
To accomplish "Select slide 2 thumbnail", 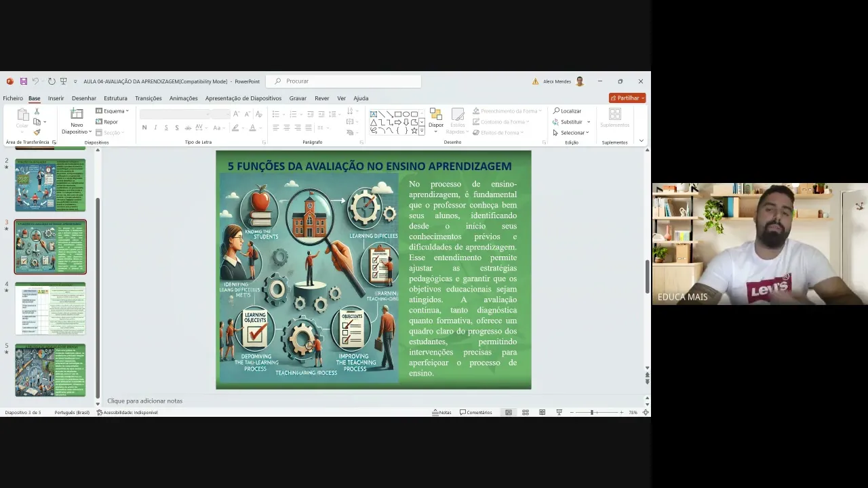I will pos(50,185).
